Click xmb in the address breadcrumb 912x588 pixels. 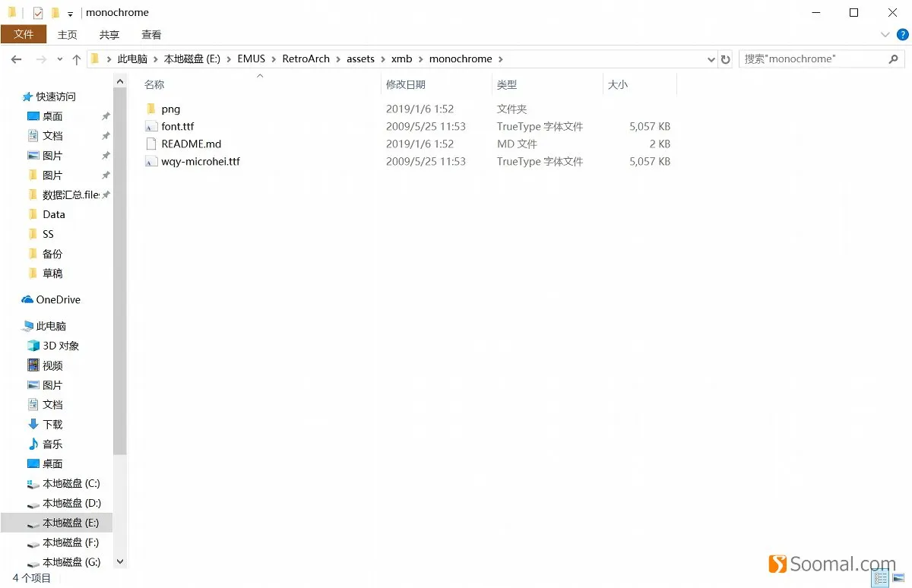click(x=402, y=59)
